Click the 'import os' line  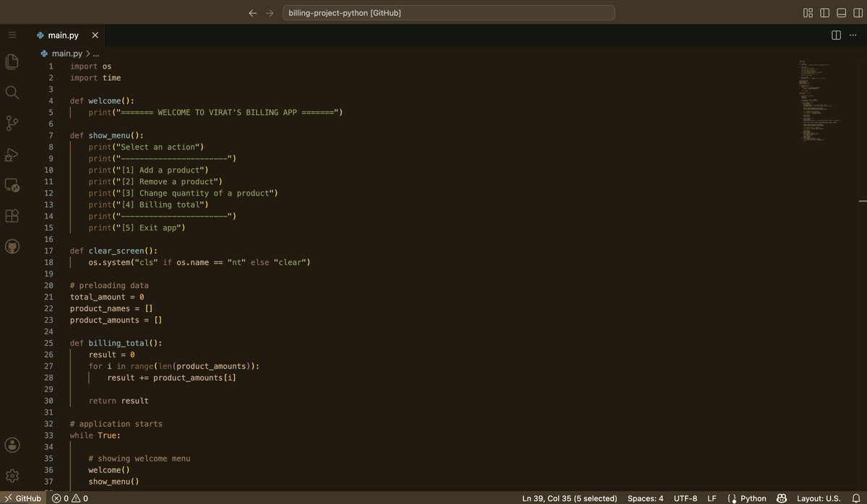(91, 66)
